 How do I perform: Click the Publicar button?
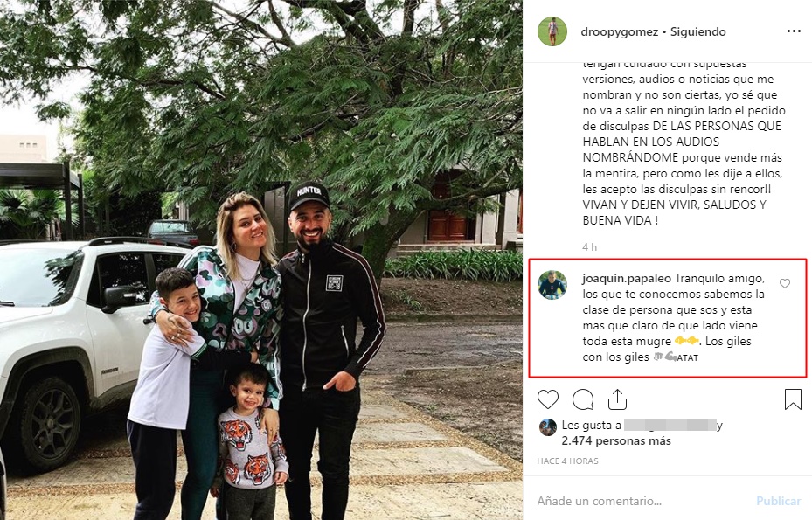coord(778,501)
